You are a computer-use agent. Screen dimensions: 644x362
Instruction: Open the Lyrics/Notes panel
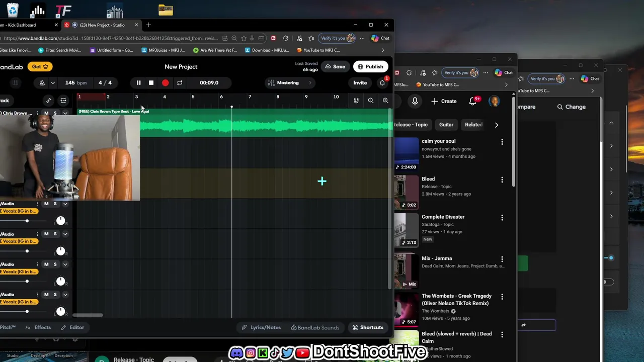coord(261,327)
